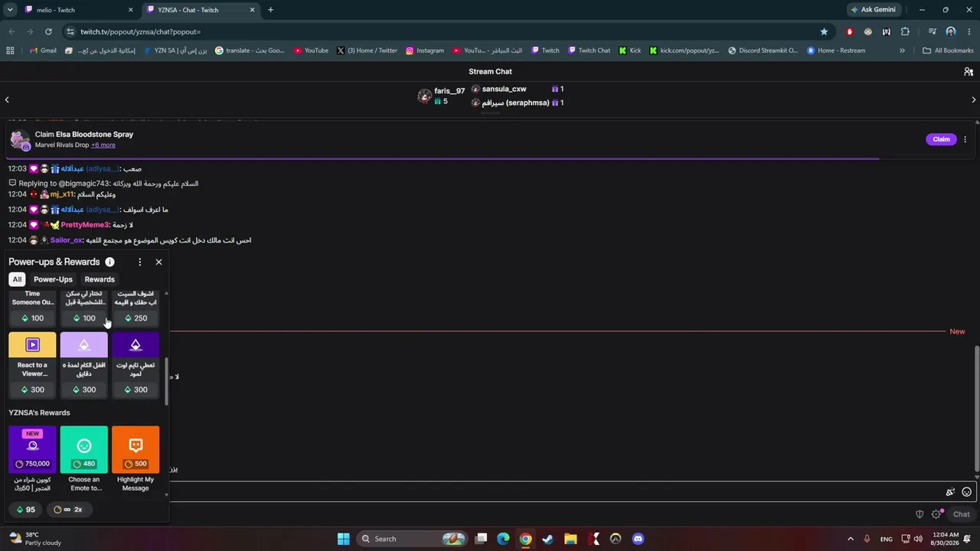Click the address bar URL
Image resolution: width=980 pixels, height=551 pixels.
(140, 31)
